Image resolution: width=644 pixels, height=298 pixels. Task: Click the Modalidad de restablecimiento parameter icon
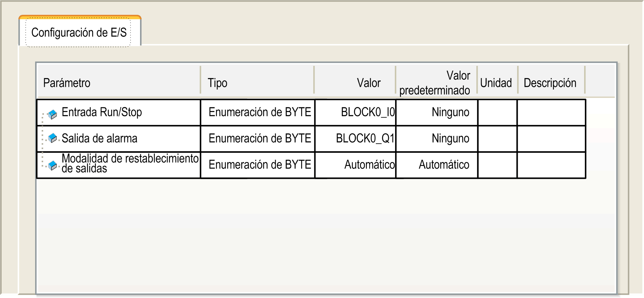click(52, 165)
